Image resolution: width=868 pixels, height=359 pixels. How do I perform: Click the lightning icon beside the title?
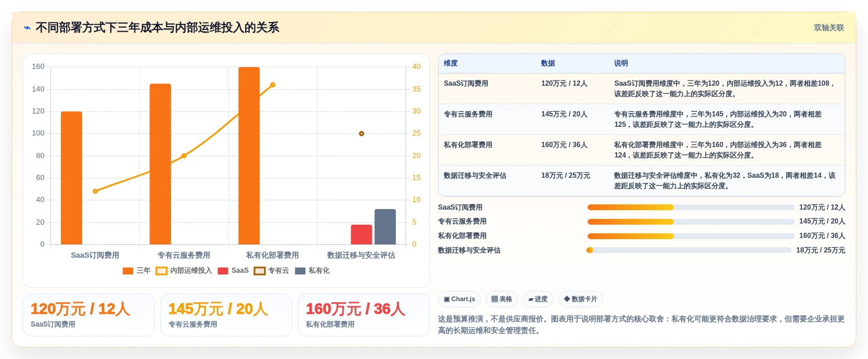tap(27, 28)
